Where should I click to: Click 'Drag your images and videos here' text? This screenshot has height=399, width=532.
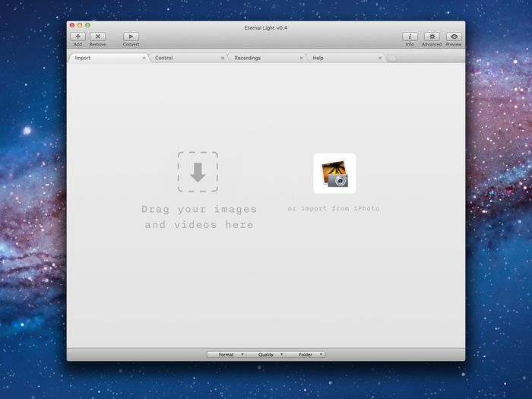pos(199,217)
